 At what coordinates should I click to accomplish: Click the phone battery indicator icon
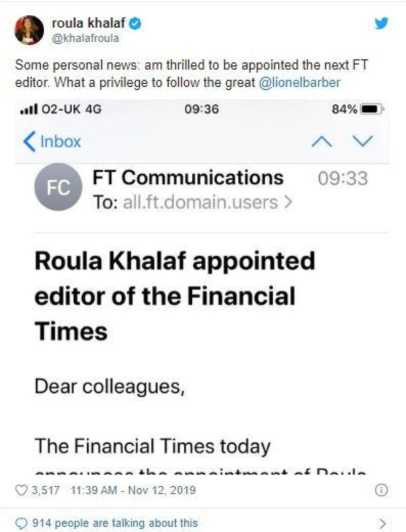(x=371, y=109)
